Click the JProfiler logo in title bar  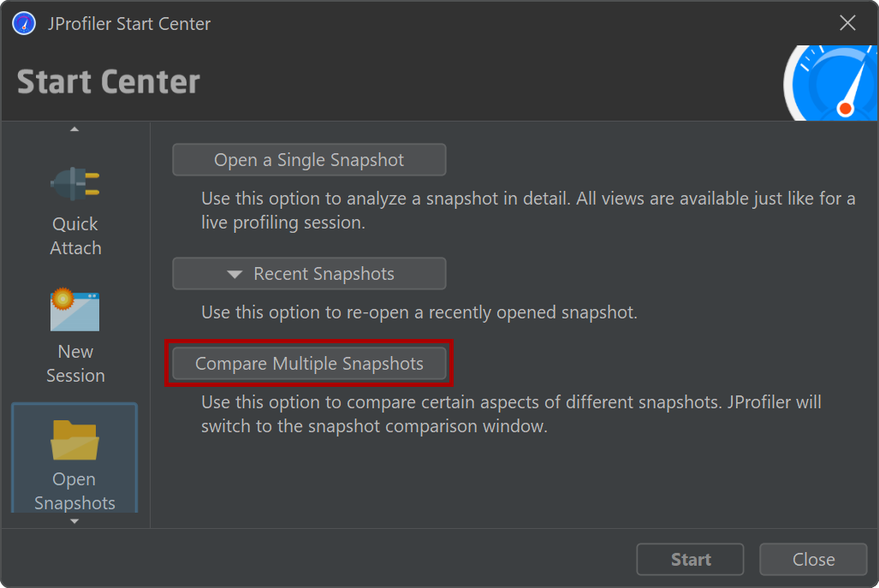[x=24, y=24]
